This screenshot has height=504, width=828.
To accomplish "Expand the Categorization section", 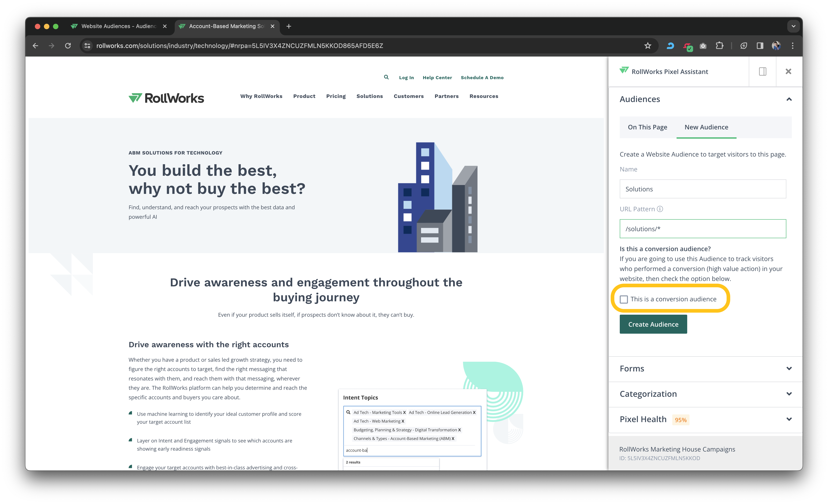I will click(x=789, y=394).
